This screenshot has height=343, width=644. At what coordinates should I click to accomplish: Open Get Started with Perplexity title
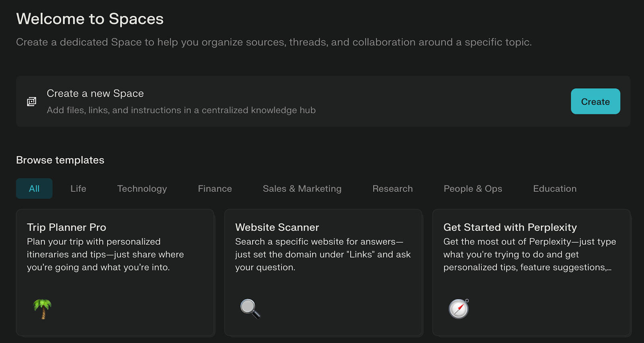(510, 227)
